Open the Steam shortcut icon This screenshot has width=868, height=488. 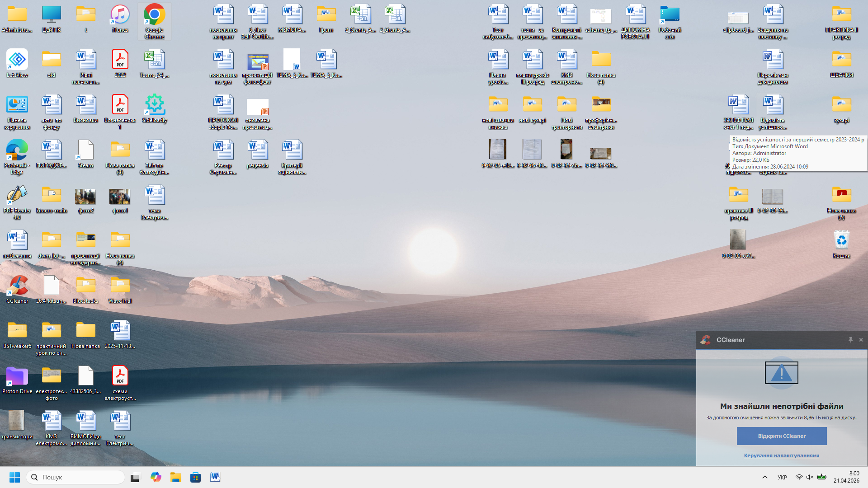[x=85, y=154]
